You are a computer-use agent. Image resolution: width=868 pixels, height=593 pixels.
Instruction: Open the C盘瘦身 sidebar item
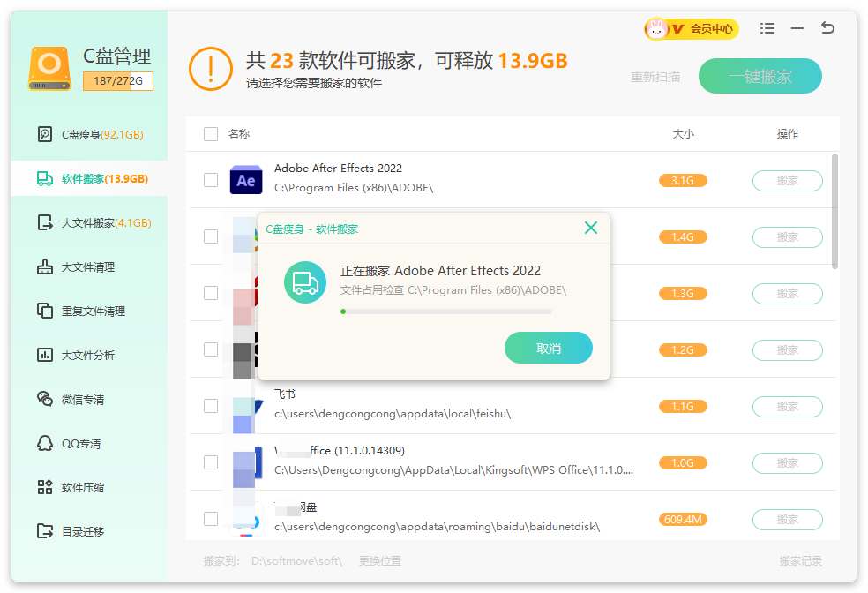pos(90,134)
